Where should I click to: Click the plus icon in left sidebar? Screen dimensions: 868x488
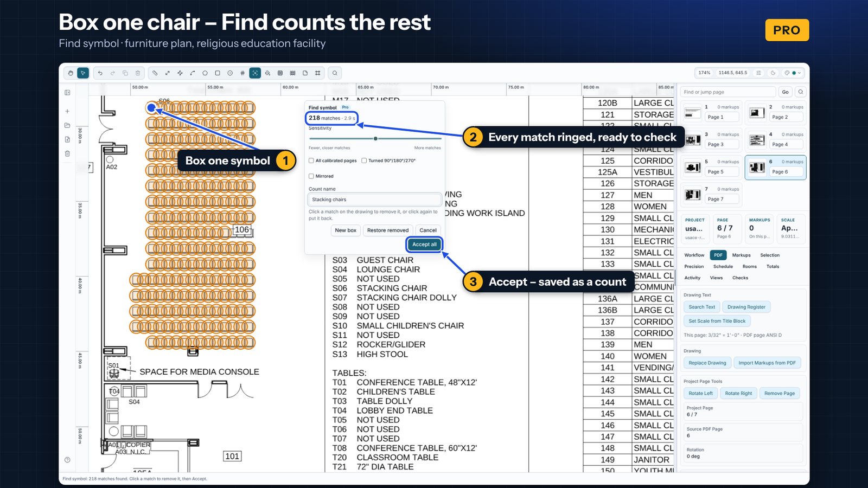(x=67, y=111)
